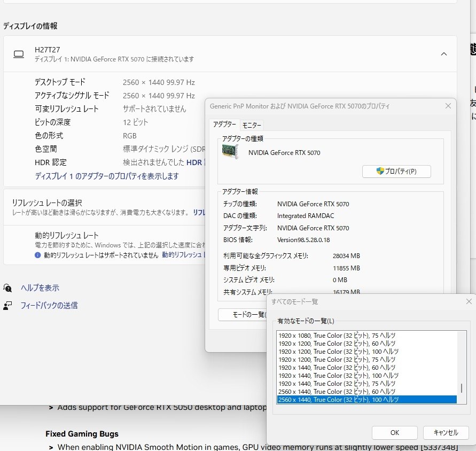Click the feedback person icon
This screenshot has height=451, width=476.
[x=7, y=306]
